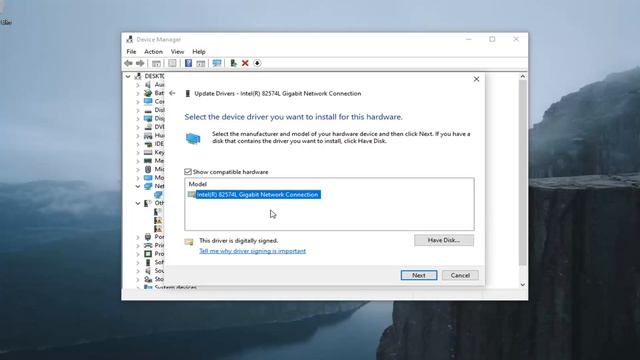This screenshot has width=640, height=360.
Task: Select the DVD drives category icon
Action: [x=148, y=127]
